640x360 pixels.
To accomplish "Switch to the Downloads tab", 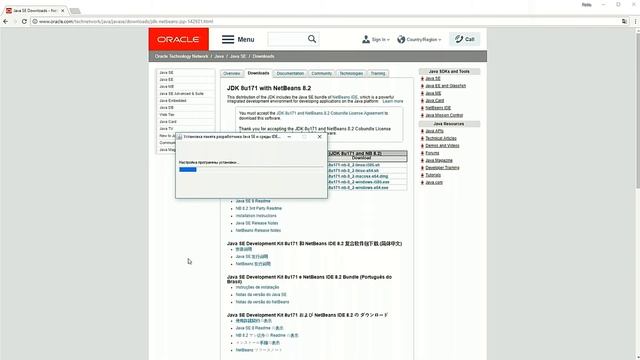I will tap(258, 73).
